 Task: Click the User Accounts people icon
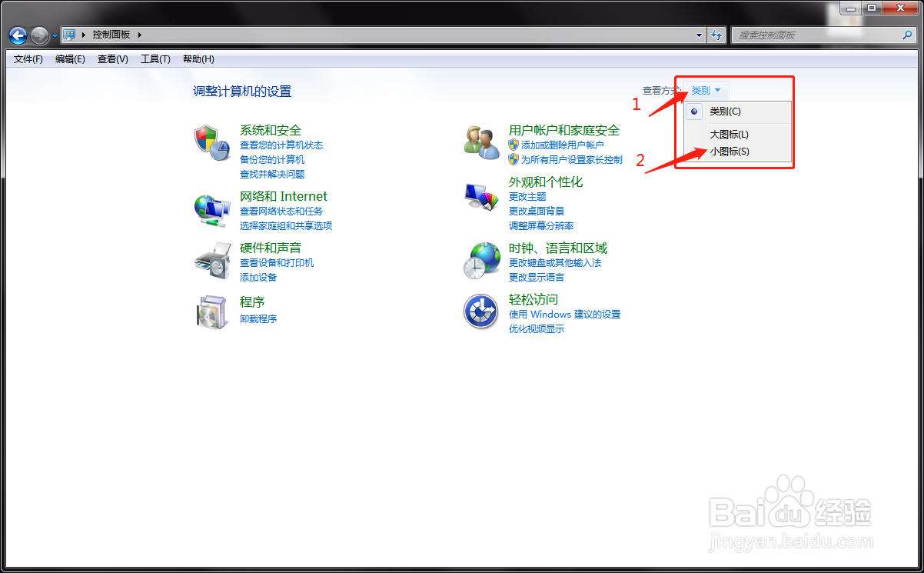click(x=482, y=142)
